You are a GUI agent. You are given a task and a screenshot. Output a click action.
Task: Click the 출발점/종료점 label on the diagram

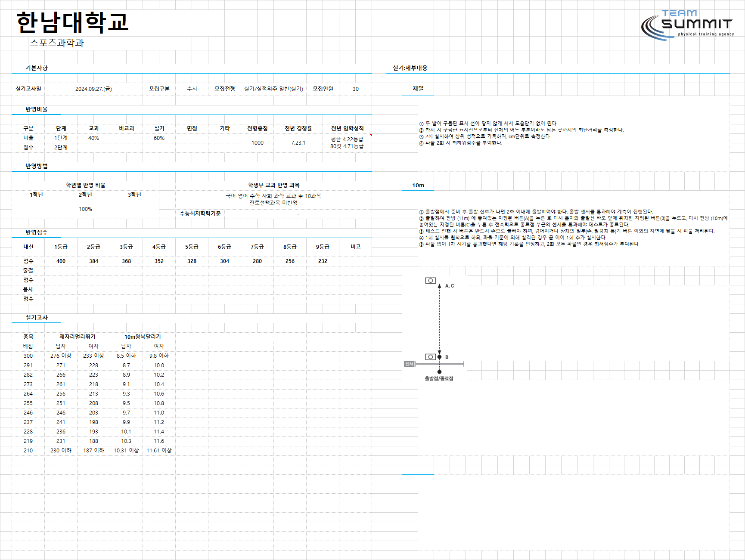(x=439, y=379)
